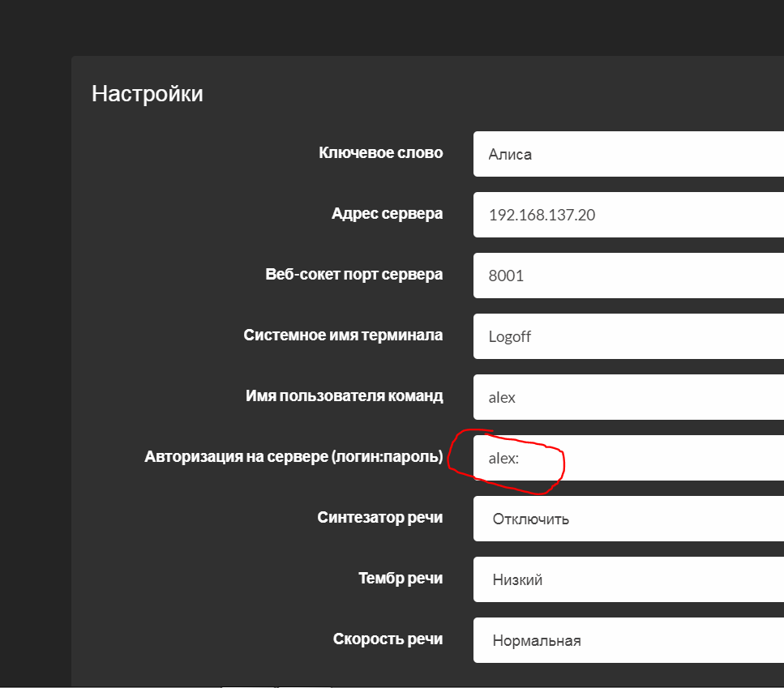784x688 pixels.
Task: Click the "Системное имя терминала" label
Action: point(343,335)
